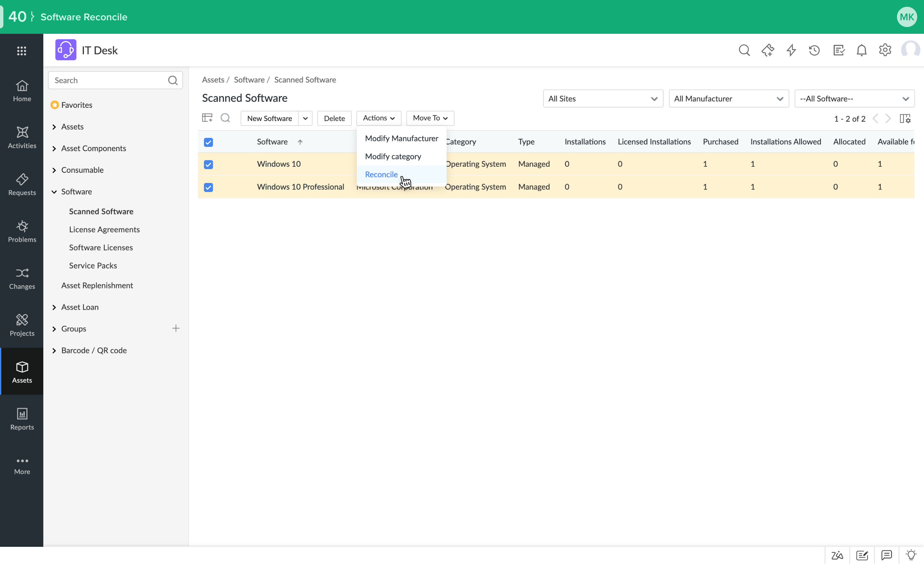The height and width of the screenshot is (564, 924).
Task: Click the New Software button
Action: [x=269, y=118]
